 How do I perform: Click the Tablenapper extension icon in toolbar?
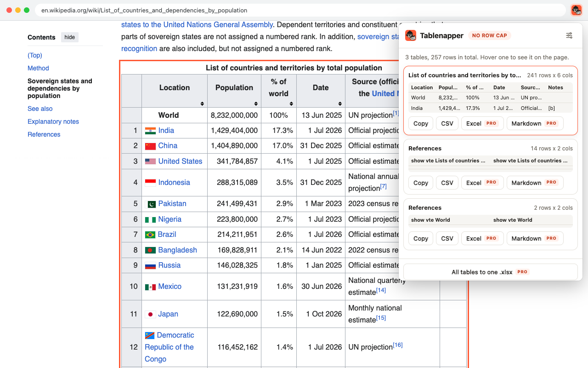pos(576,10)
